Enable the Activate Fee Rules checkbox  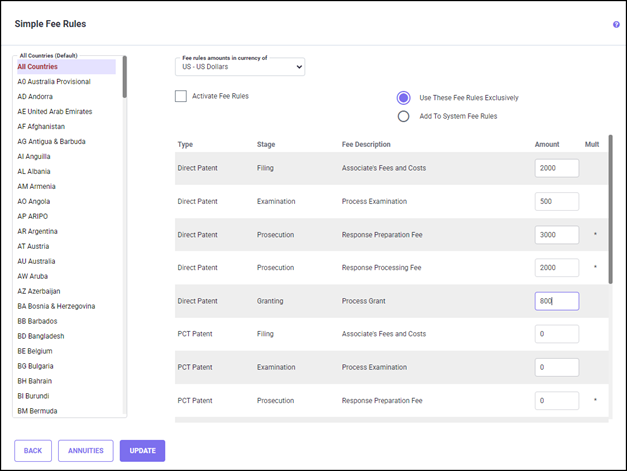click(181, 96)
